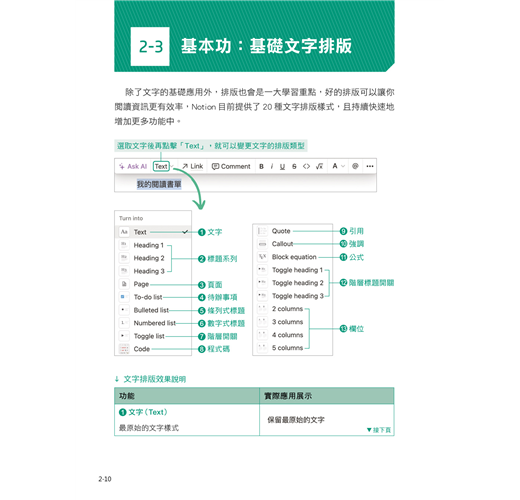Click the Comment button in toolbar
The image size is (520, 500).
(x=231, y=166)
